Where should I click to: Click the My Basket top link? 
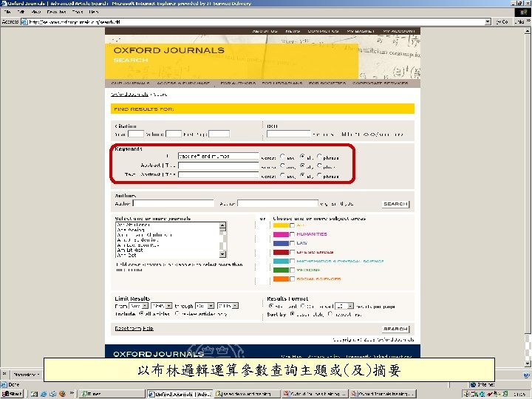pyautogui.click(x=361, y=31)
